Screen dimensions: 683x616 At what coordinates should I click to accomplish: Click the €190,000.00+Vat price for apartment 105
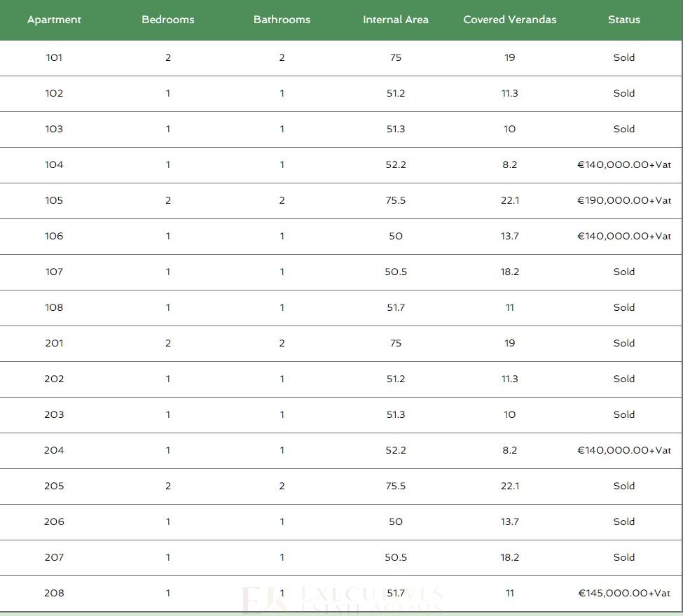(x=623, y=200)
